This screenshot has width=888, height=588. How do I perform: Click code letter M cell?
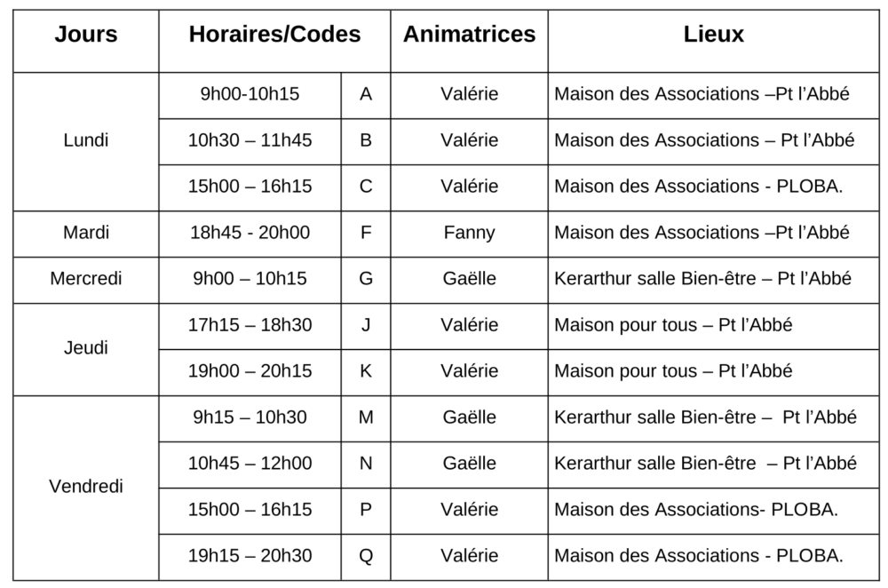click(366, 417)
